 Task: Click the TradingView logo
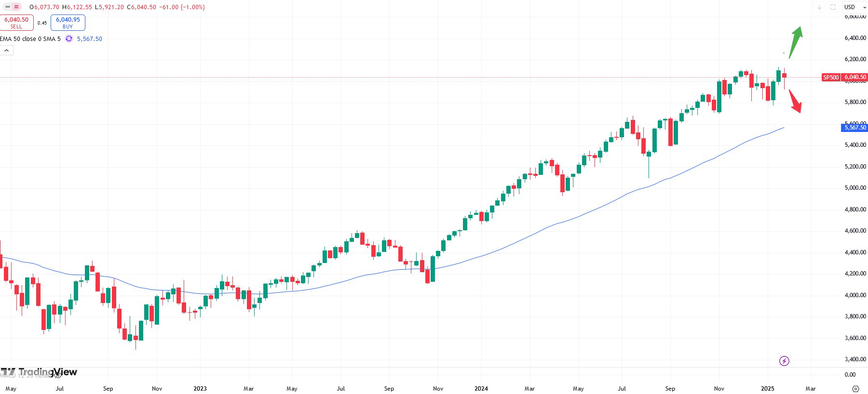point(40,372)
